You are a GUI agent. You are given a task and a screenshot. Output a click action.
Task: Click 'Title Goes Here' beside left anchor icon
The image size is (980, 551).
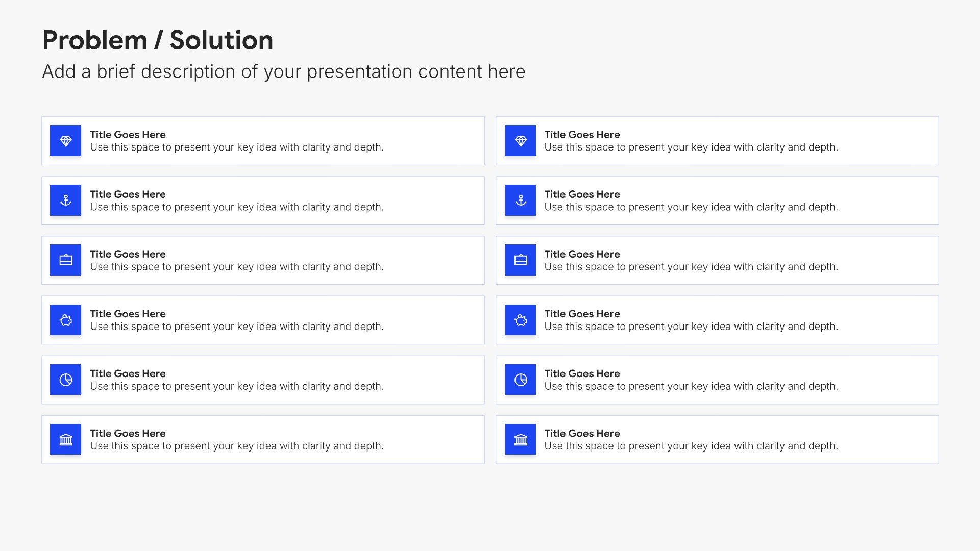[x=128, y=194]
